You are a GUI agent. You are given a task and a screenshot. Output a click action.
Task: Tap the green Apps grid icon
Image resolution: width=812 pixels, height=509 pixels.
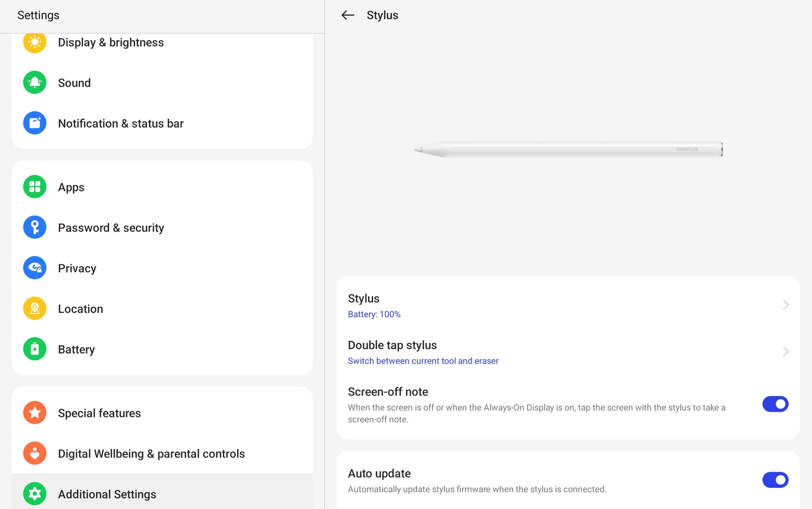click(35, 187)
